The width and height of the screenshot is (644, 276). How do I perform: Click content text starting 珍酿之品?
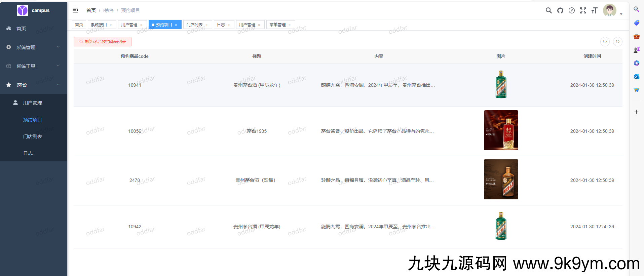pos(378,180)
